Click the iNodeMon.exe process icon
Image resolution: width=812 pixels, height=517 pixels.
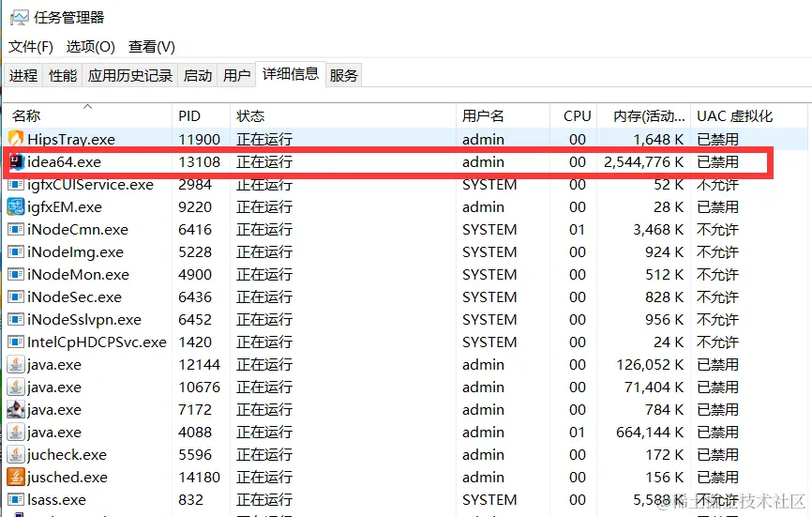16,275
